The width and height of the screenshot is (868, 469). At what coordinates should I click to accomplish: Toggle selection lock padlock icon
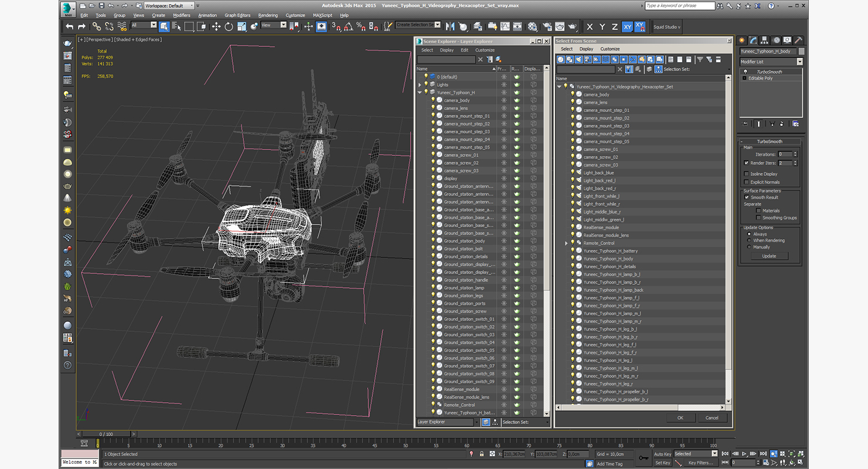(482, 454)
